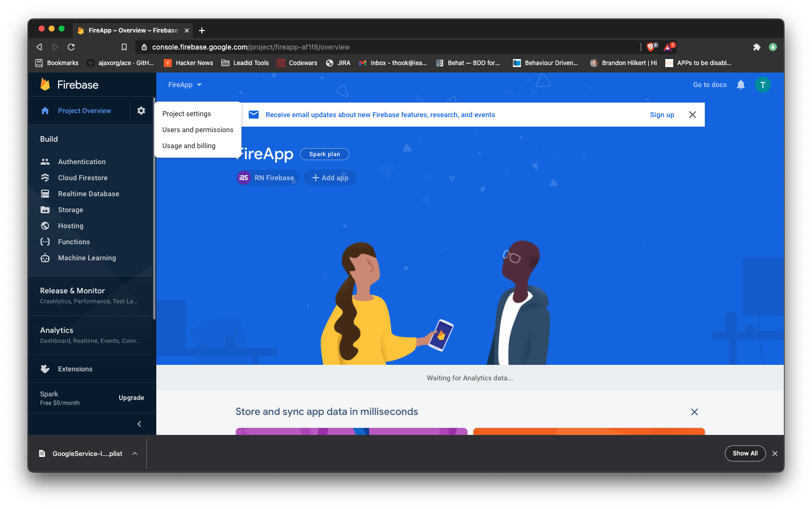
Task: Click Sign up for email updates
Action: pos(662,115)
